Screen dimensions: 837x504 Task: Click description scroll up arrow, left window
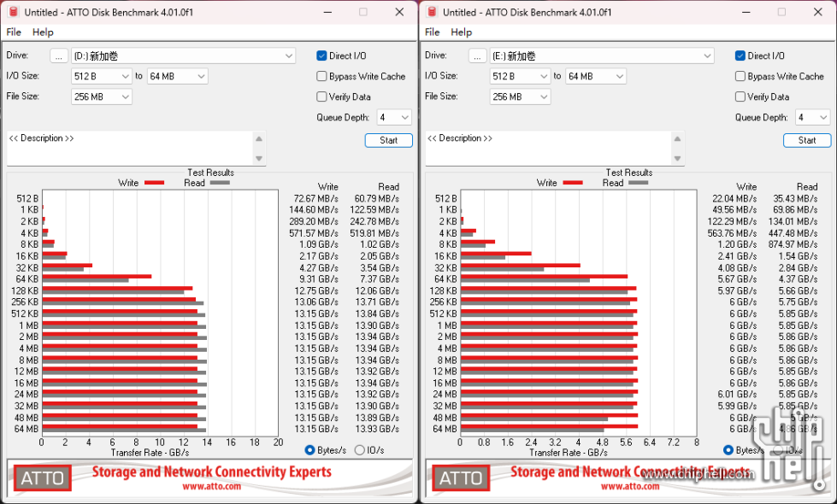click(259, 138)
